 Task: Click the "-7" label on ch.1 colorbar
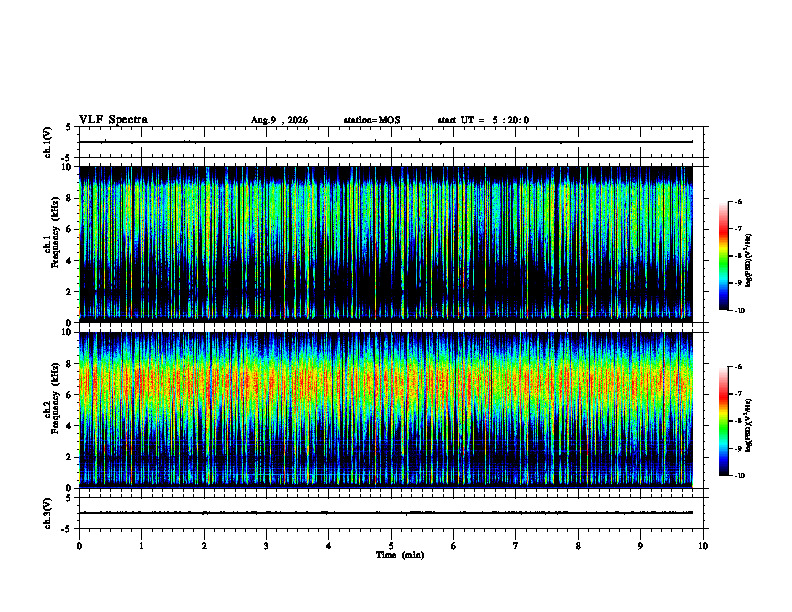[x=738, y=229]
